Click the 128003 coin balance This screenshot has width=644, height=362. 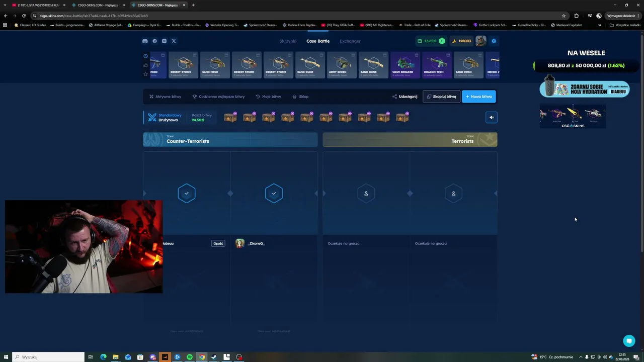coord(461,41)
